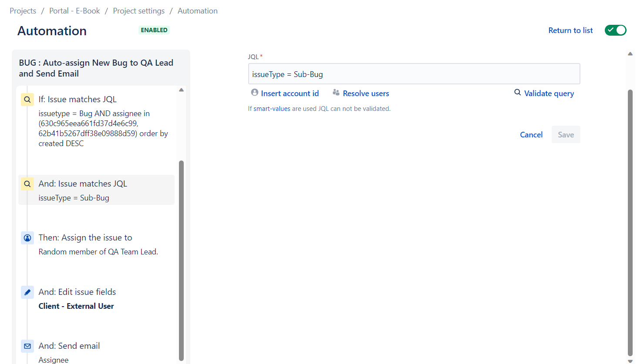
Task: Click the Validate query link
Action: click(549, 94)
